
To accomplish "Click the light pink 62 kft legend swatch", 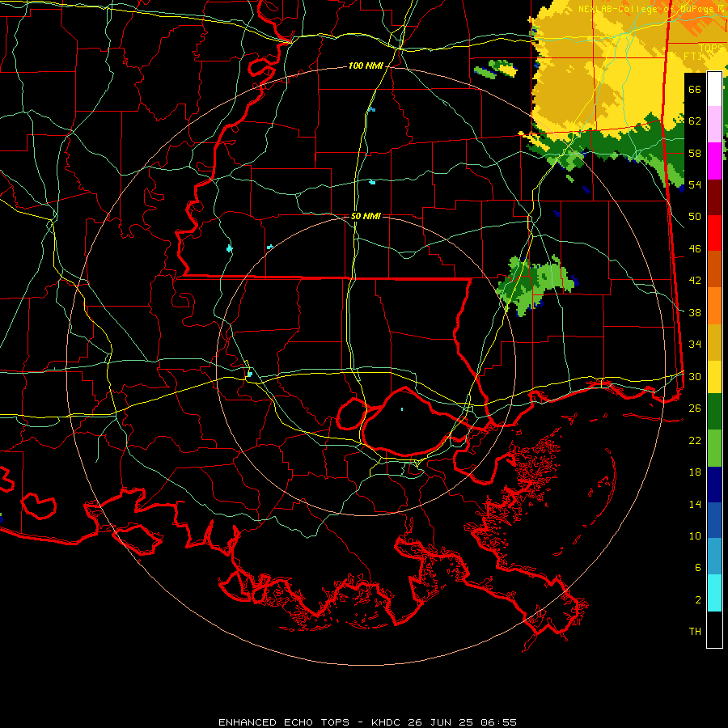I will click(x=714, y=124).
